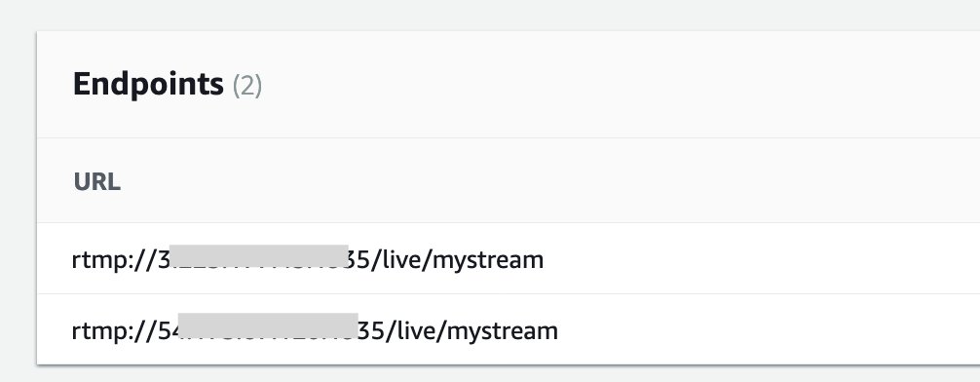Viewport: 980px width, 382px height.
Task: Select the URL column header
Action: 96,182
